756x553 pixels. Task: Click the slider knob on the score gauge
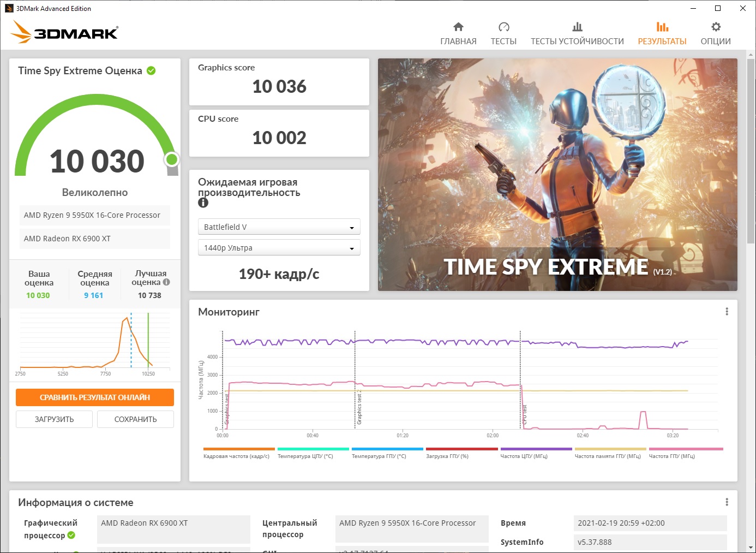click(x=172, y=159)
